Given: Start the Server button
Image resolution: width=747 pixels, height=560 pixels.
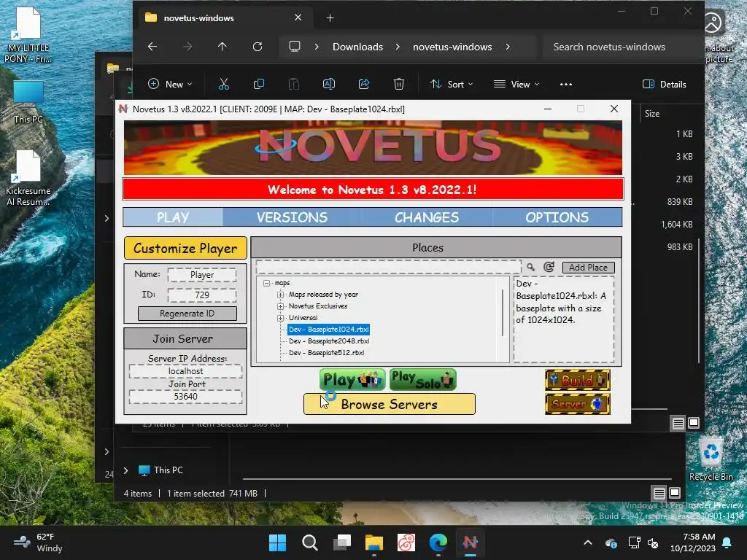Looking at the screenshot, I should [578, 404].
